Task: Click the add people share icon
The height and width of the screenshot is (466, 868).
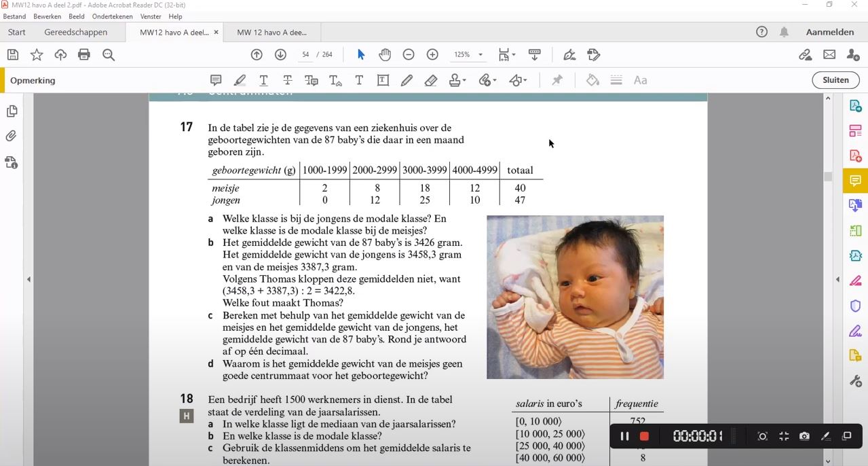Action: [853, 55]
